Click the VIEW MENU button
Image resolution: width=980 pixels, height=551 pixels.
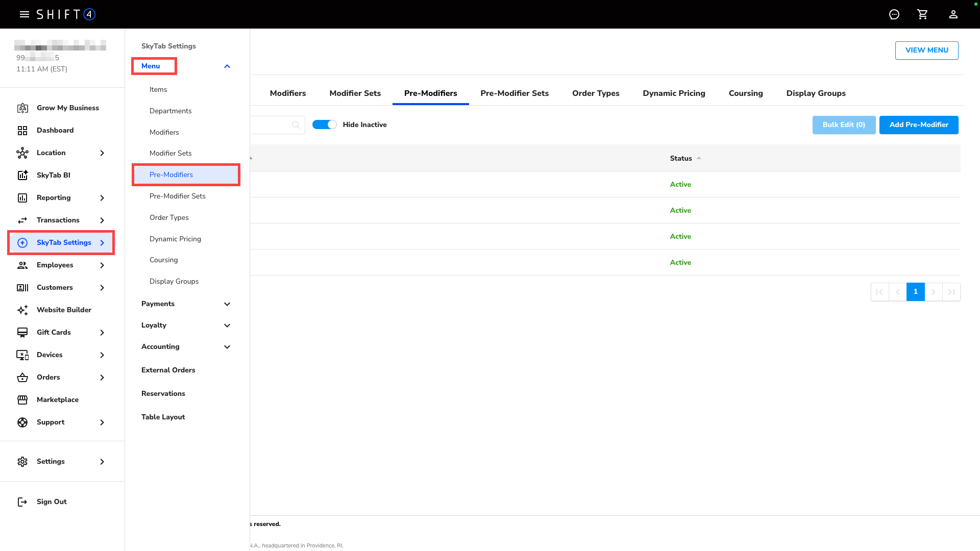[926, 50]
